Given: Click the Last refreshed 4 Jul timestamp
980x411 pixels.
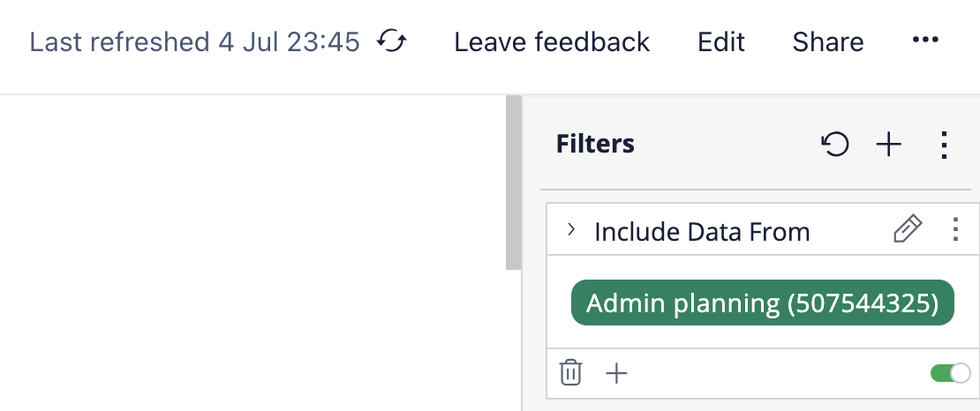Looking at the screenshot, I should pos(195,41).
